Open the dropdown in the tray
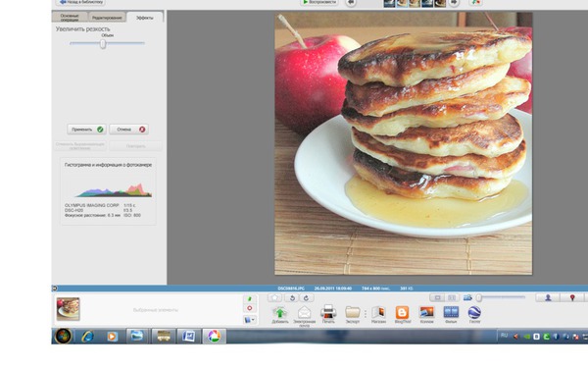The image size is (588, 368). click(x=250, y=320)
